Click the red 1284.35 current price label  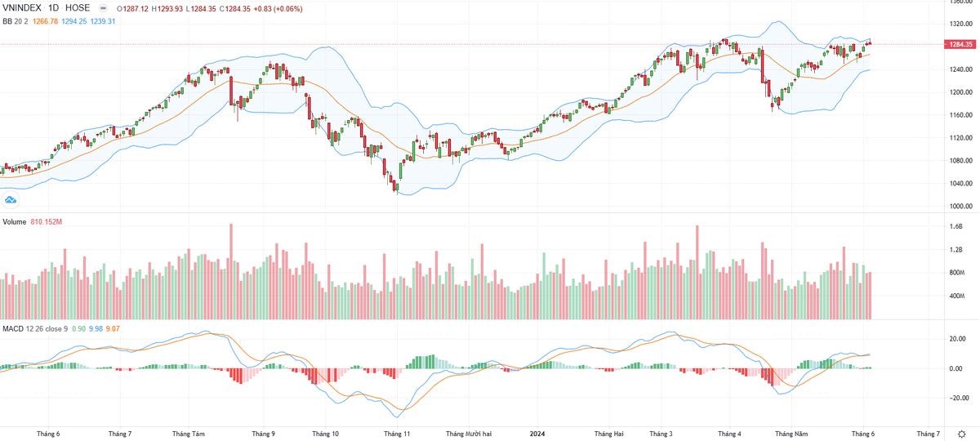(x=960, y=44)
